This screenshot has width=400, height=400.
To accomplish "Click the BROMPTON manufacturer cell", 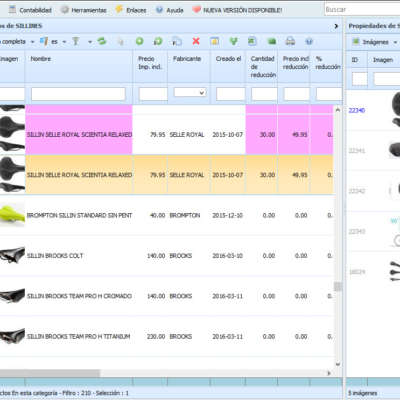I will point(185,215).
